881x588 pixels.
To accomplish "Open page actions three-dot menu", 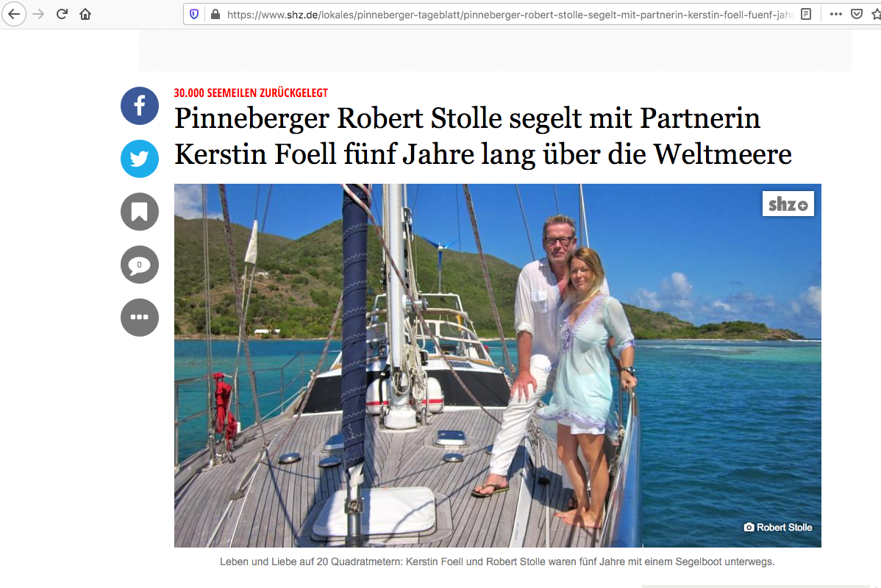I will [x=835, y=14].
